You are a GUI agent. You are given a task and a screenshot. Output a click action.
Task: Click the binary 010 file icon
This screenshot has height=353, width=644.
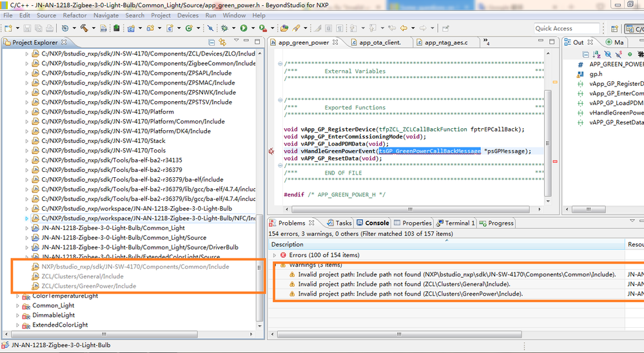pyautogui.click(x=104, y=28)
